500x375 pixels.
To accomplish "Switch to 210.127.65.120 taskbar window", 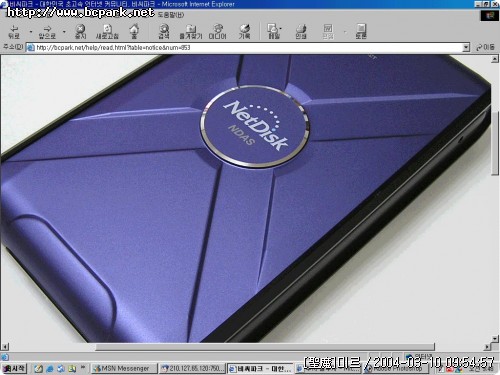I will tap(192, 368).
